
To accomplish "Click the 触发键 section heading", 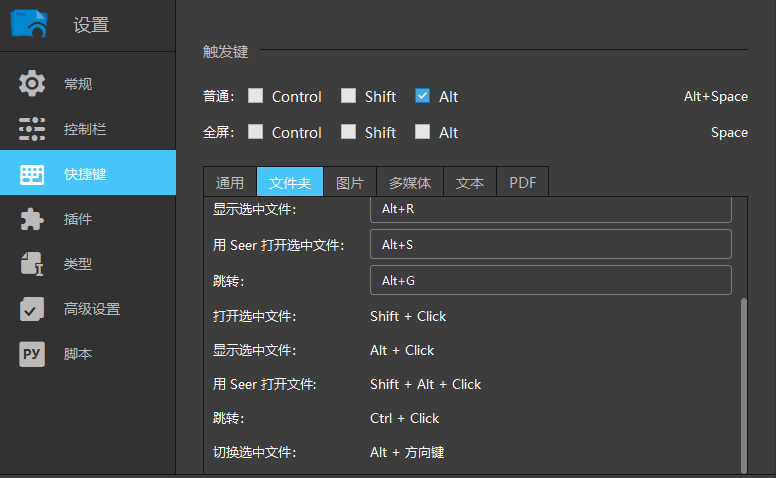I will (225, 51).
